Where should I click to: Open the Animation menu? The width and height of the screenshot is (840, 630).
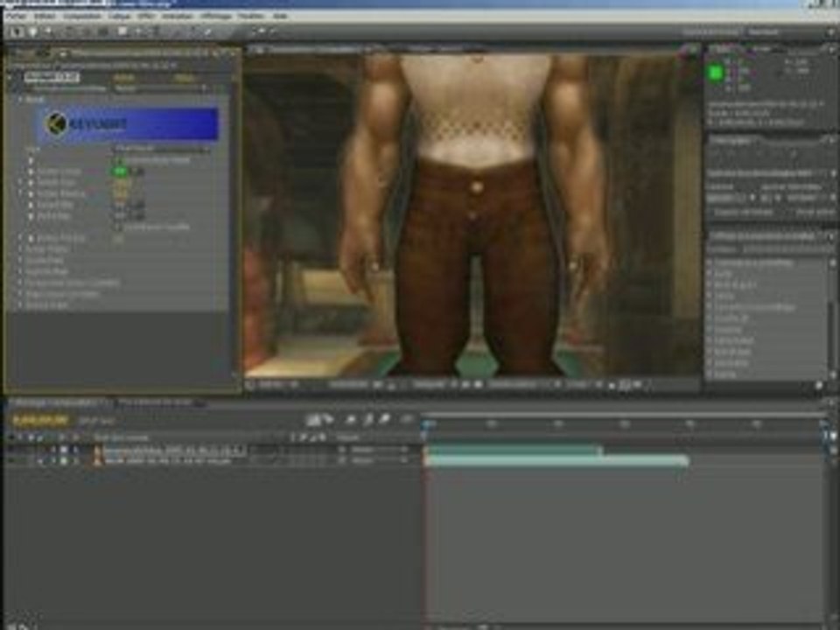178,16
